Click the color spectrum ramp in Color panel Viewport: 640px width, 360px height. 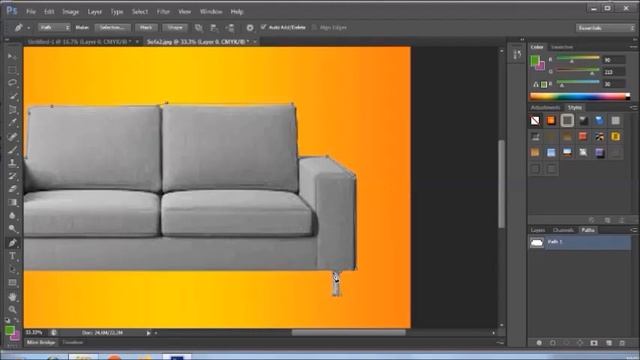[x=580, y=96]
